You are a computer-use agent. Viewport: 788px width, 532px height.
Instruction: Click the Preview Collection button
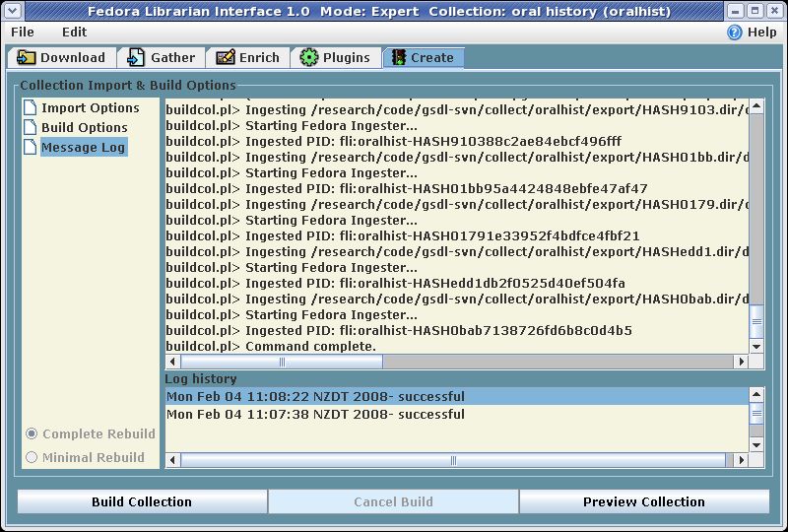tap(644, 501)
